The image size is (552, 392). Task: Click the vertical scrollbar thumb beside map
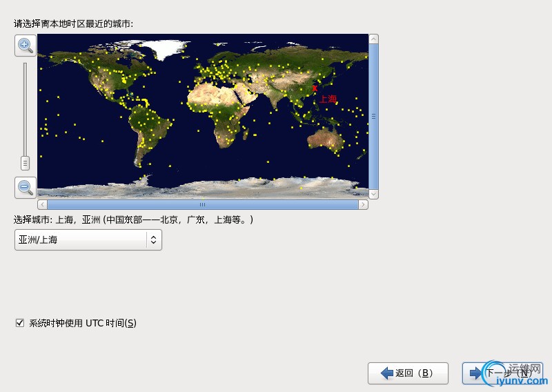point(373,117)
